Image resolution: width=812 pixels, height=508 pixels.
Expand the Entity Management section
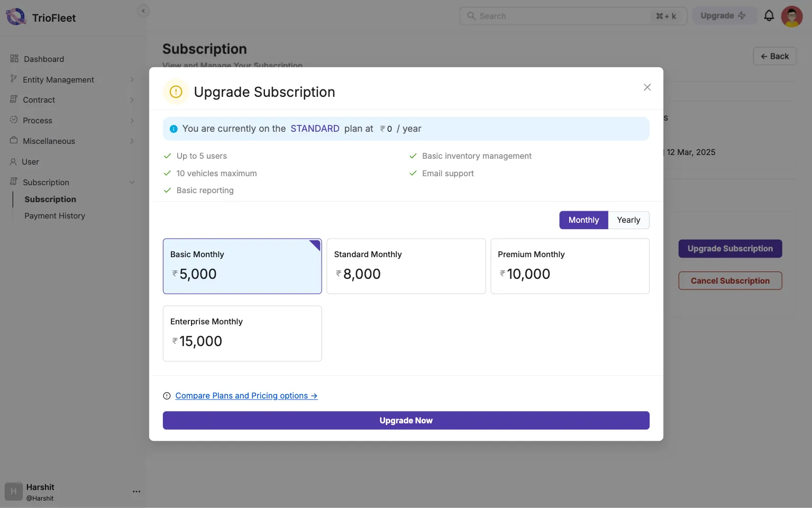[132, 79]
